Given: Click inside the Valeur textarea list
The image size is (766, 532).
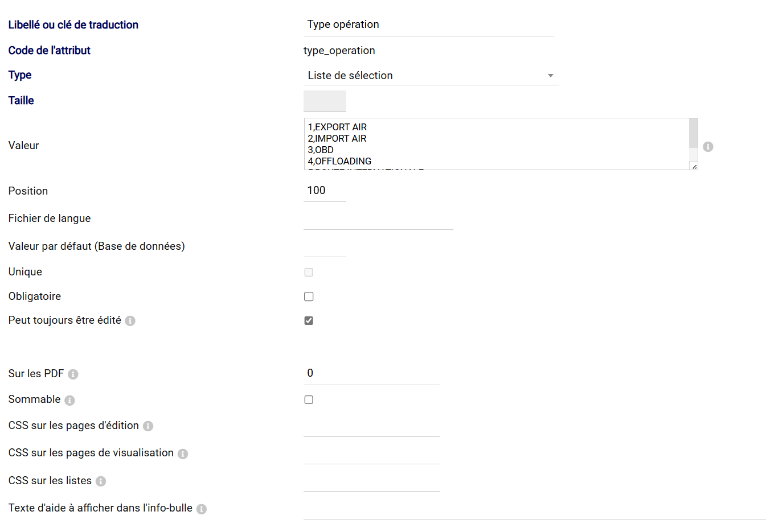Looking at the screenshot, I should pos(495,143).
